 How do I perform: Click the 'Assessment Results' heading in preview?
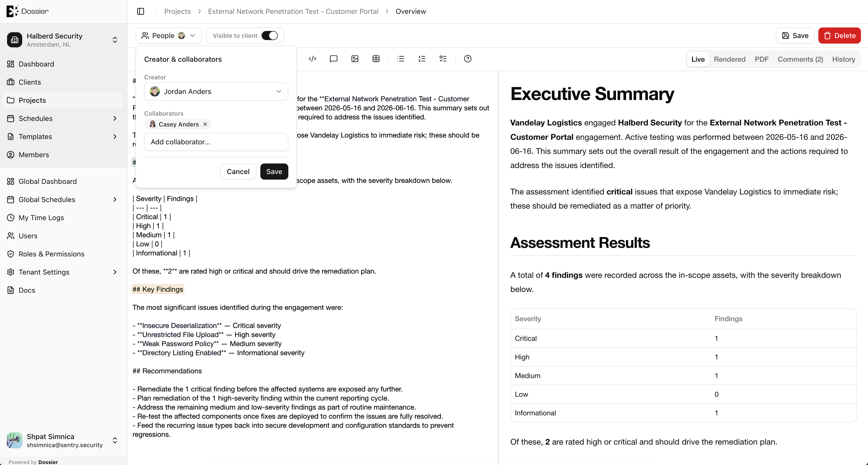(x=580, y=243)
